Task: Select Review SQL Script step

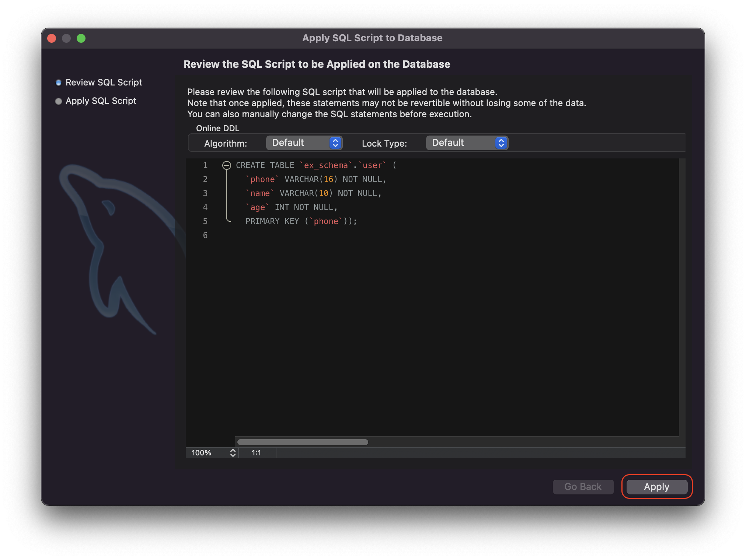Action: pyautogui.click(x=103, y=83)
